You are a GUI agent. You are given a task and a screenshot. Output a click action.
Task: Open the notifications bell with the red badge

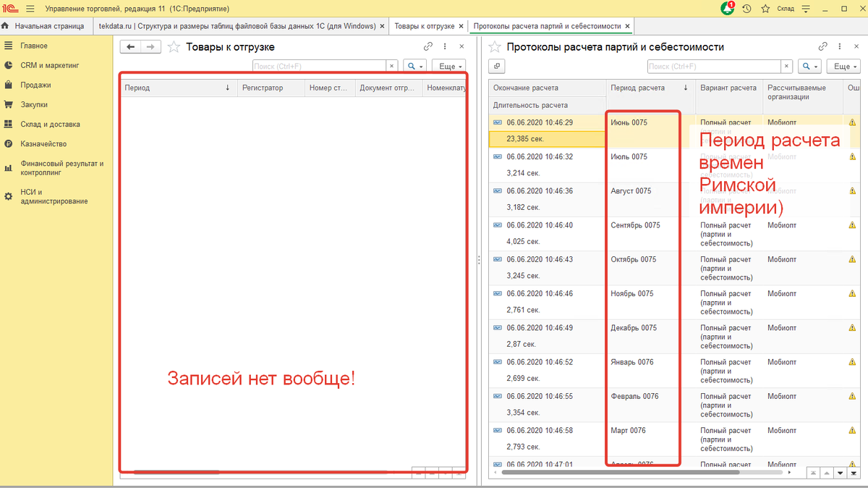tap(728, 9)
